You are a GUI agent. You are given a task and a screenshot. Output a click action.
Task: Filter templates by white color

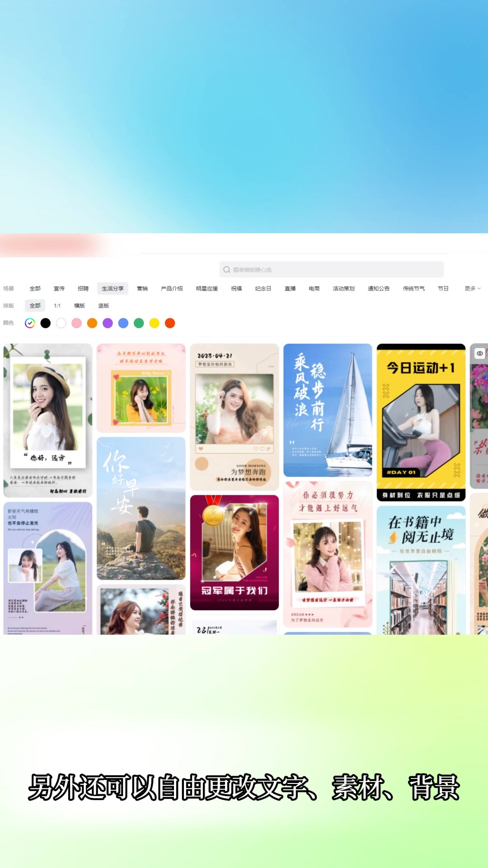click(61, 323)
